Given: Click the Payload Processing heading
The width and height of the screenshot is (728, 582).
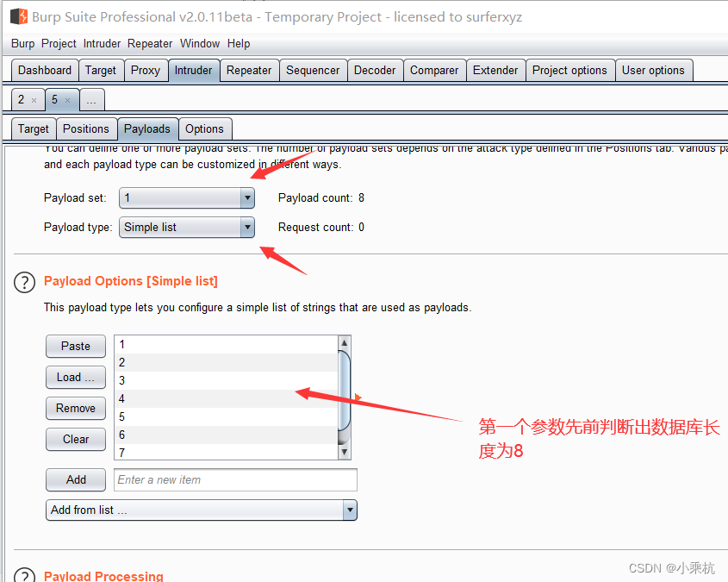Looking at the screenshot, I should [103, 575].
